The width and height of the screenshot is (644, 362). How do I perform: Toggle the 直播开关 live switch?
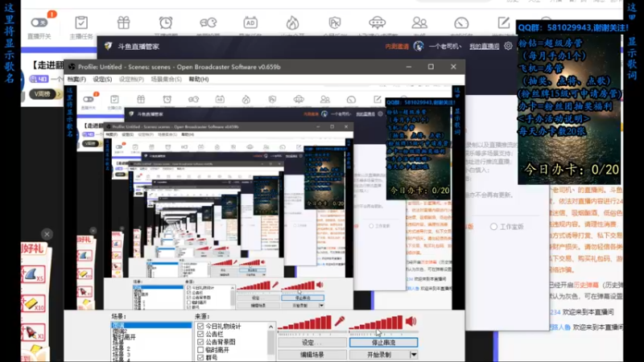click(39, 23)
